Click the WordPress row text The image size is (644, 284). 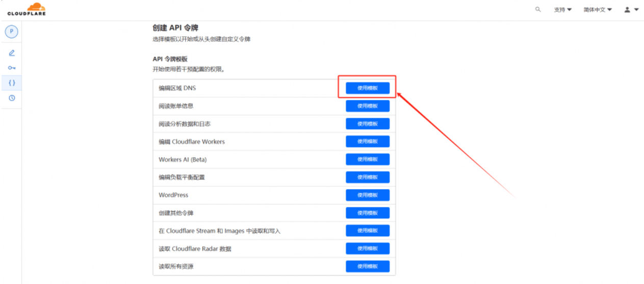(x=173, y=195)
